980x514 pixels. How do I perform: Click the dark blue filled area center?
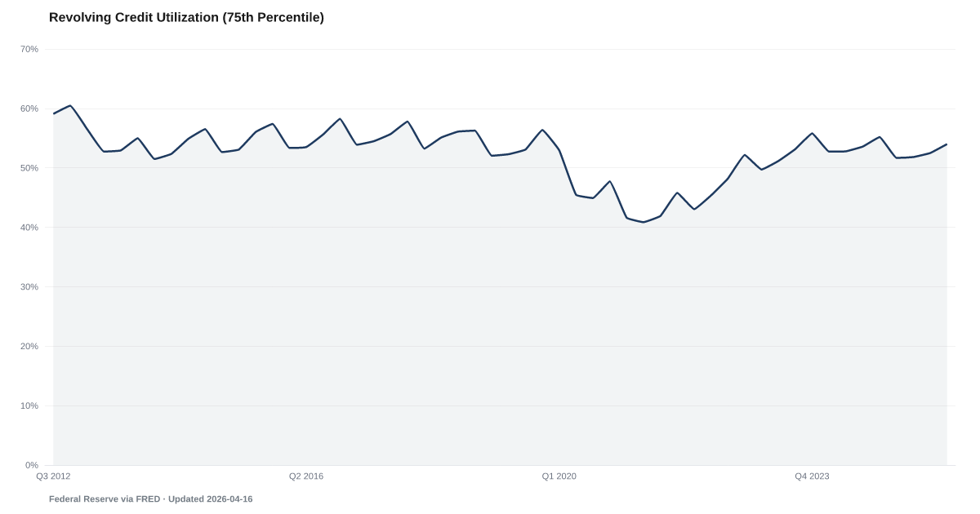[x=500, y=310]
